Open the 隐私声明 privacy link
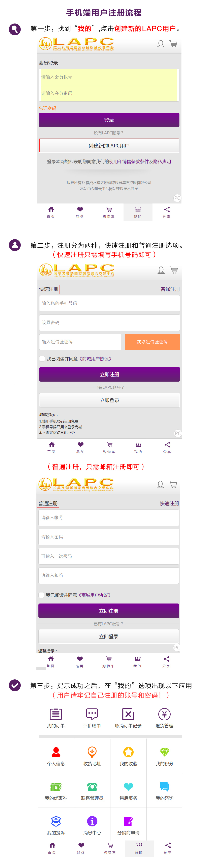Image resolution: width=206 pixels, height=868 pixels. 162,162
